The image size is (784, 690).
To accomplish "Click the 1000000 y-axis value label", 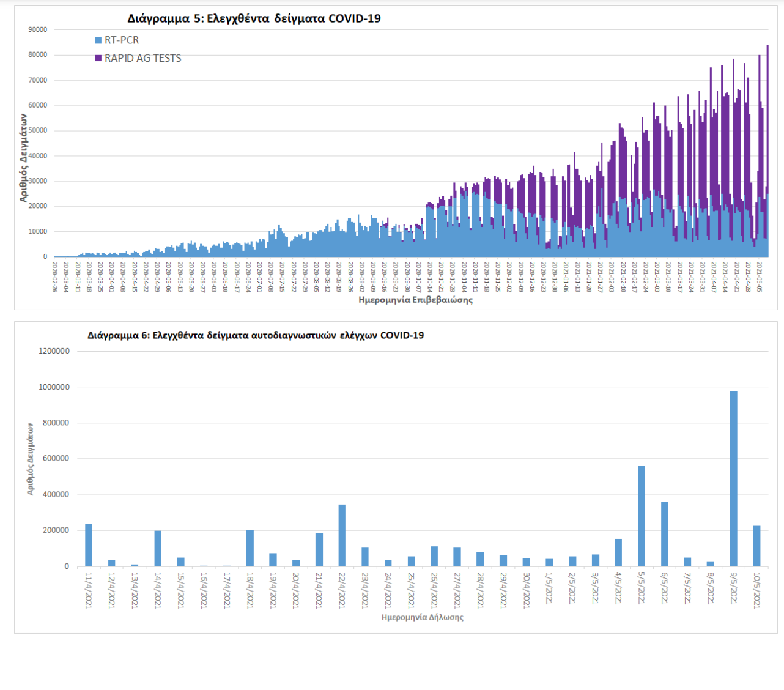I will coord(54,387).
